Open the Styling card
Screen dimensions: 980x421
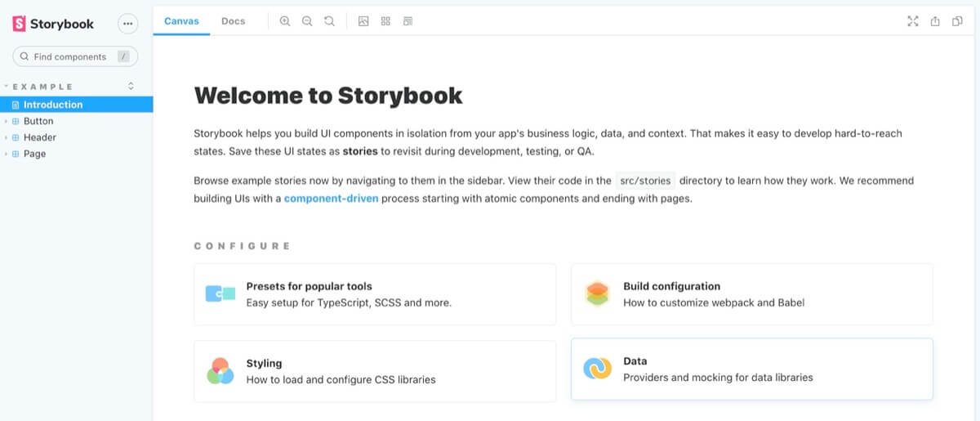click(x=375, y=371)
